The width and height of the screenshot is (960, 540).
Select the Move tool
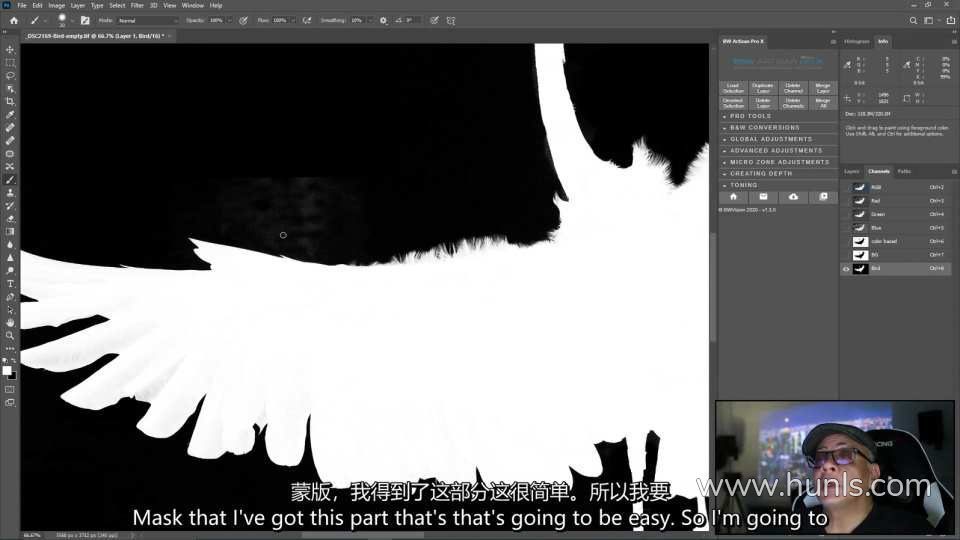click(x=10, y=49)
